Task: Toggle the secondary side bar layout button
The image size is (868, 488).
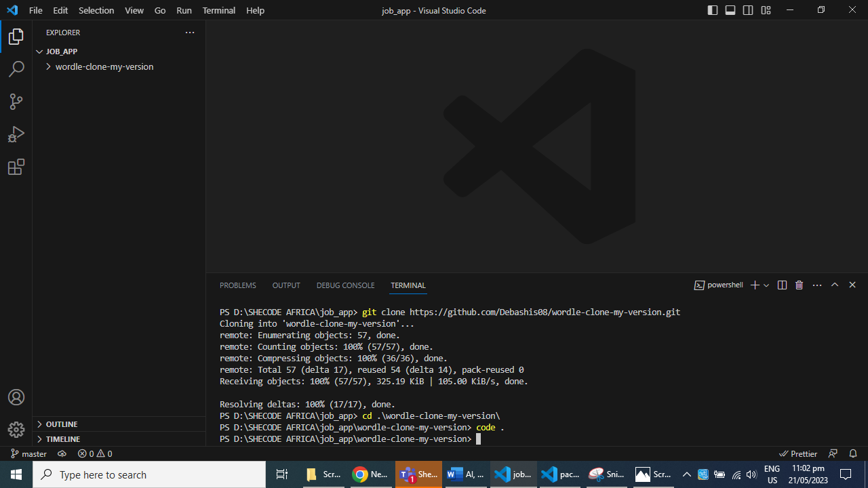Action: pyautogui.click(x=748, y=10)
